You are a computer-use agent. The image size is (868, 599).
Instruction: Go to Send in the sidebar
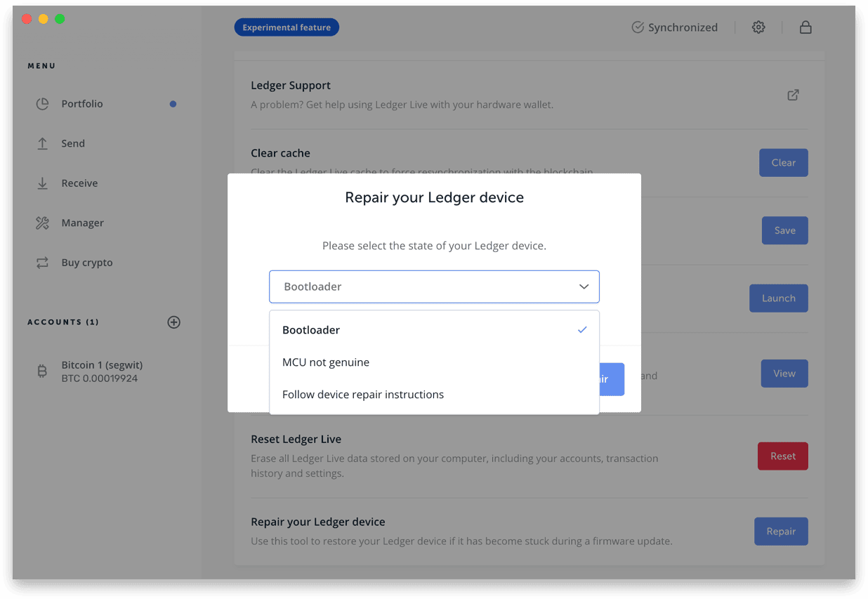pyautogui.click(x=73, y=143)
